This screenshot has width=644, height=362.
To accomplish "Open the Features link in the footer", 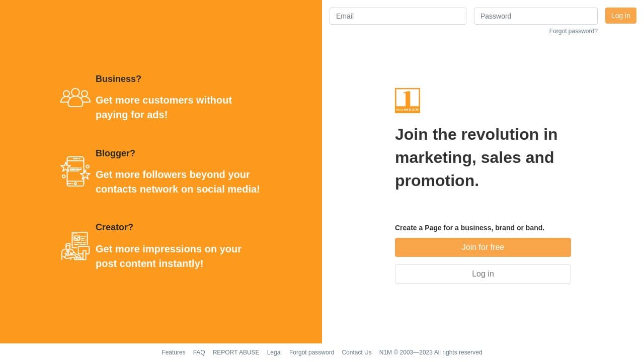I will coord(173,352).
